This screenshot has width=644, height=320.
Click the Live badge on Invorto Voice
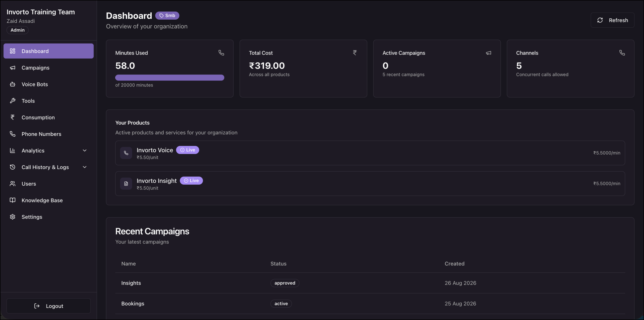pyautogui.click(x=188, y=150)
